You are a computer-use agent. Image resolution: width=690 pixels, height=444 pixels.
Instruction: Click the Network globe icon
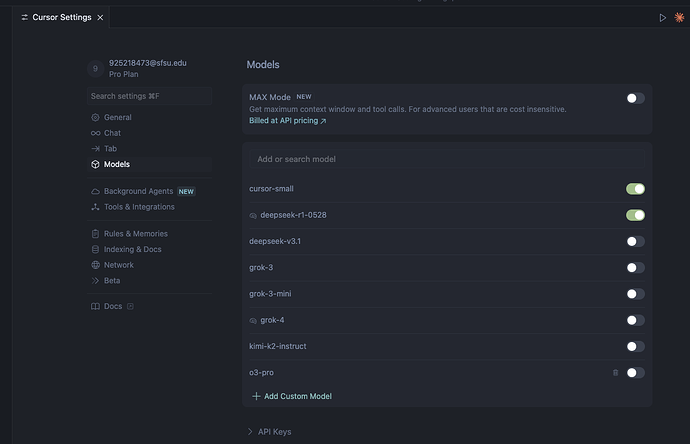click(x=95, y=265)
